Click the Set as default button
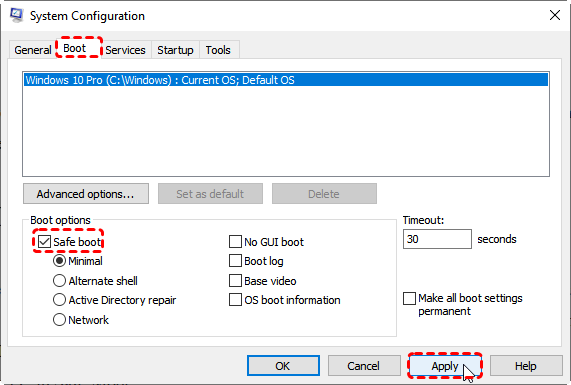 coord(210,194)
